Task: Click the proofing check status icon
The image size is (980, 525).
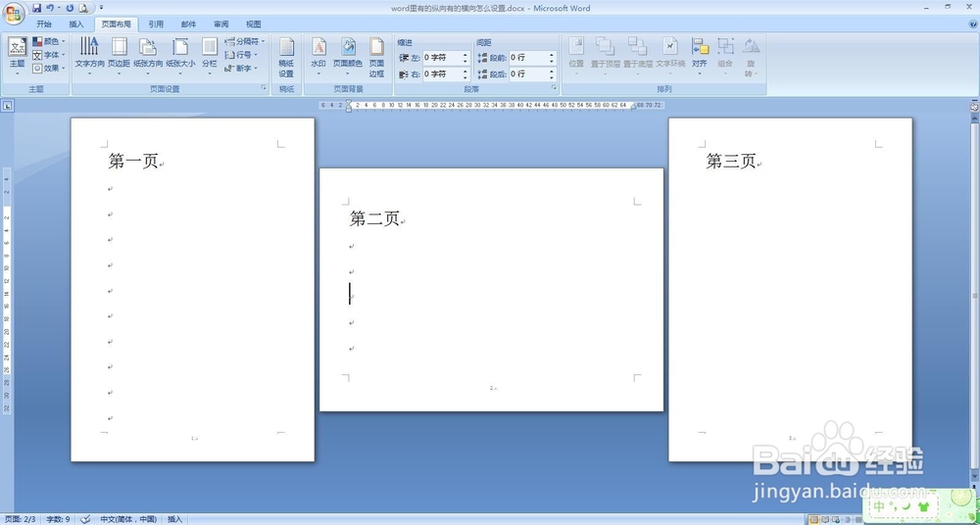Action: tap(85, 519)
